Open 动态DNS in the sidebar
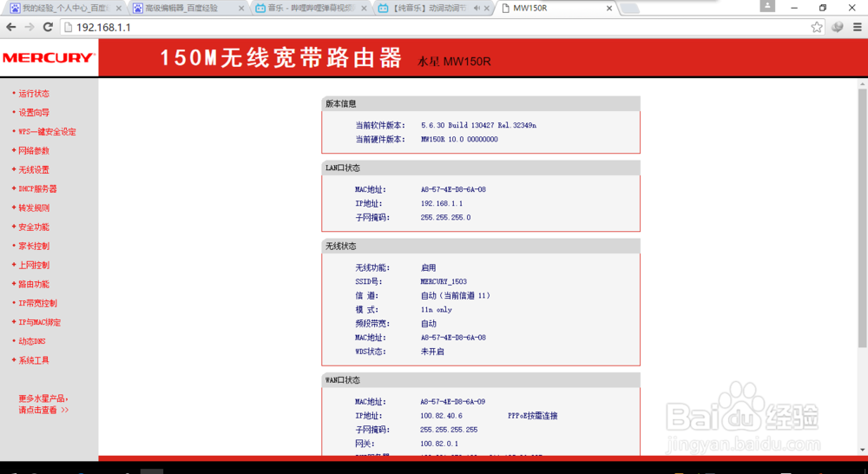868x474 pixels. (x=32, y=341)
